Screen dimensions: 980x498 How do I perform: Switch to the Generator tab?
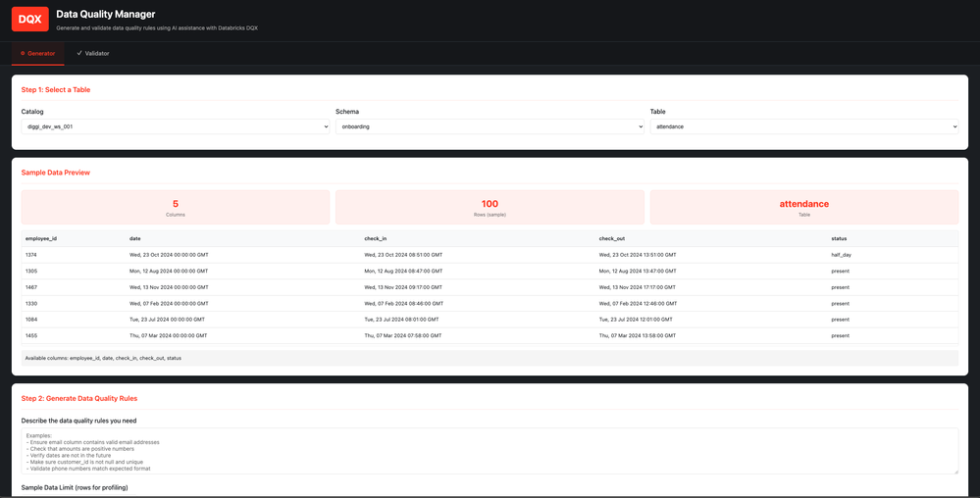(x=38, y=53)
